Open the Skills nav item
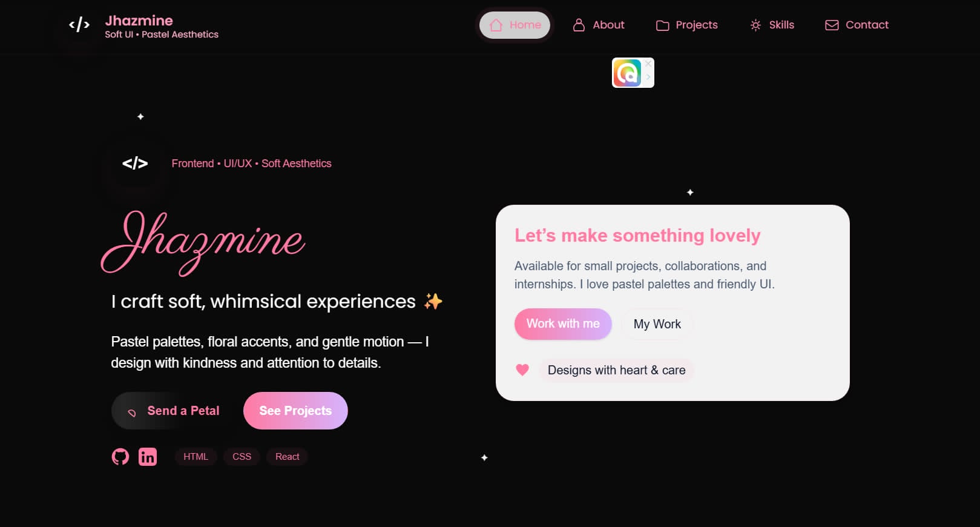Screen dimensions: 980x527 [x=772, y=25]
